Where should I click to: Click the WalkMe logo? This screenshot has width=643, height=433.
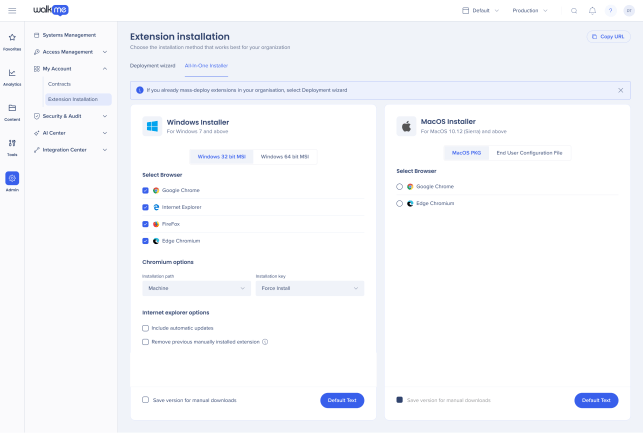pyautogui.click(x=51, y=10)
